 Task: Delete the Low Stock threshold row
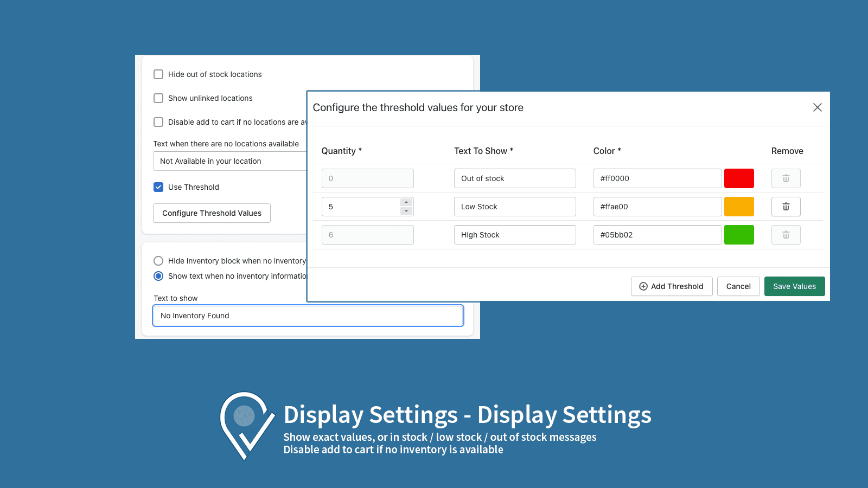(x=786, y=207)
